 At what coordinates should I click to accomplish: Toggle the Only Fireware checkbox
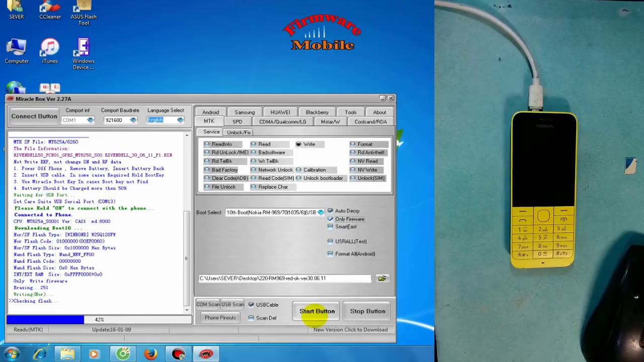coord(330,219)
